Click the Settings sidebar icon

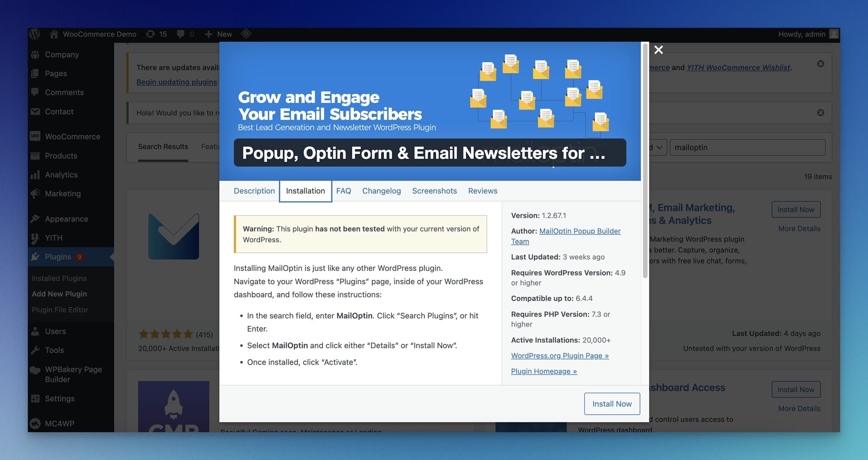point(35,399)
